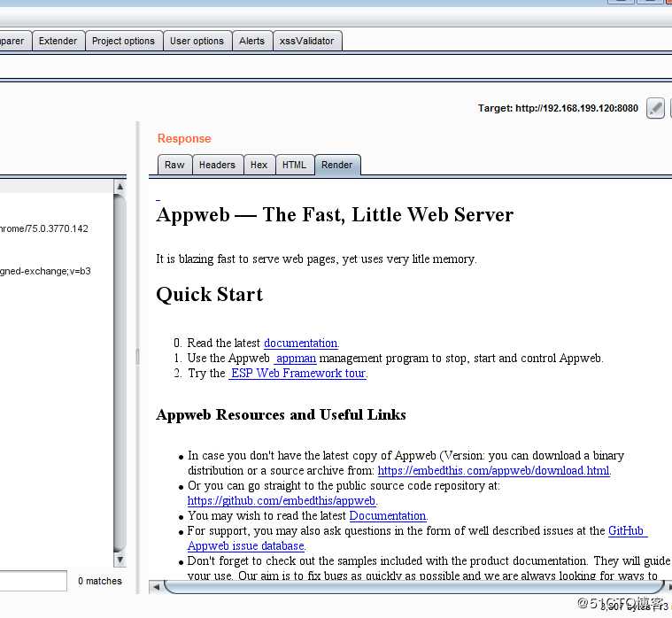Click the request pane vertical scrollbar thumb
672x618 pixels.
tap(120, 373)
